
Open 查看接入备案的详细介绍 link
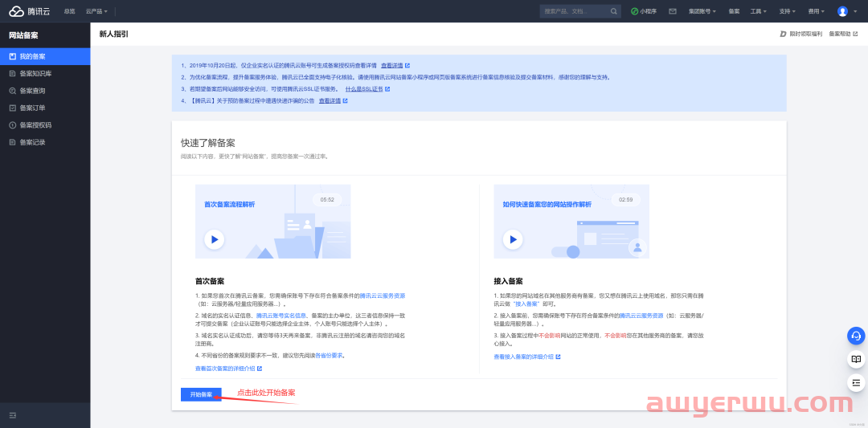(526, 357)
